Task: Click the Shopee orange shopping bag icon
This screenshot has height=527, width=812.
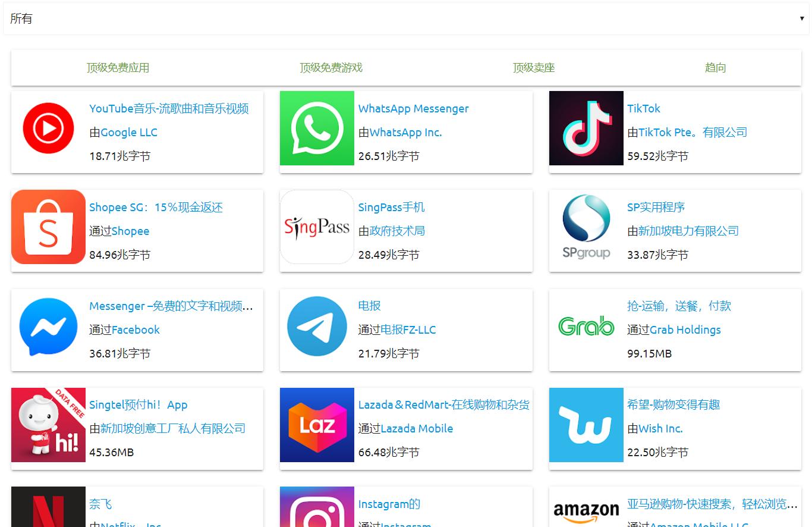Action: [48, 227]
